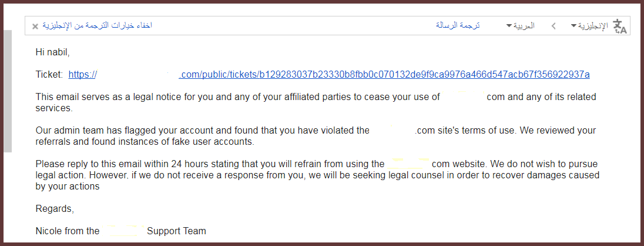Click the "Ticket:" label text
This screenshot has width=644, height=246.
pyautogui.click(x=49, y=74)
